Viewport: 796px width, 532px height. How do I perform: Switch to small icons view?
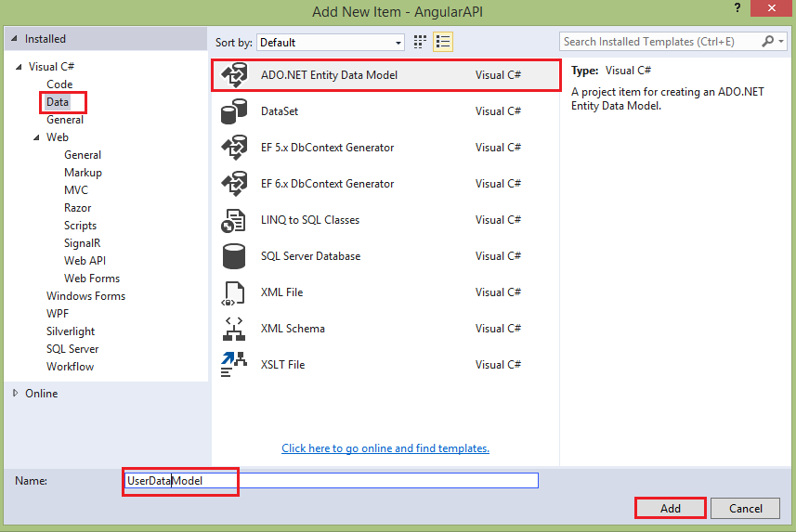click(420, 42)
